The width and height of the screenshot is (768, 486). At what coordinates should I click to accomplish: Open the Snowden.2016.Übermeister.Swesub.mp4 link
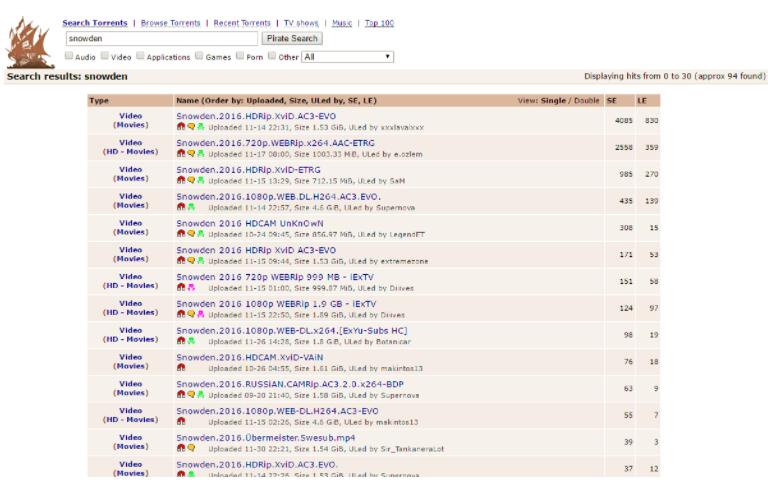(266, 437)
